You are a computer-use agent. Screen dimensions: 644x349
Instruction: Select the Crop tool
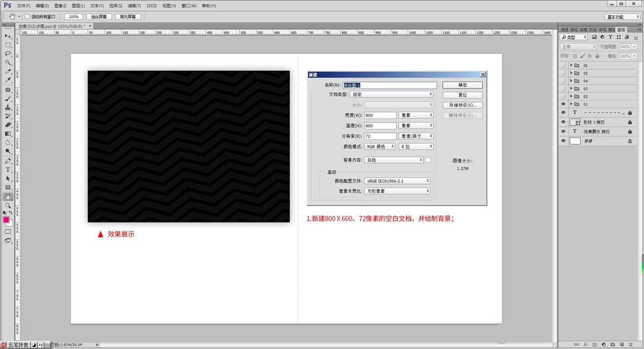(8, 71)
